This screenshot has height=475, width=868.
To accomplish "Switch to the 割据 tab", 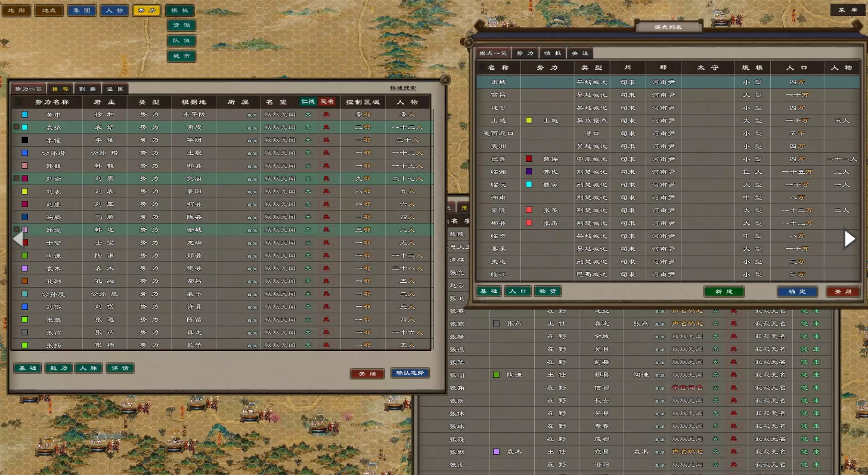I will pos(88,89).
